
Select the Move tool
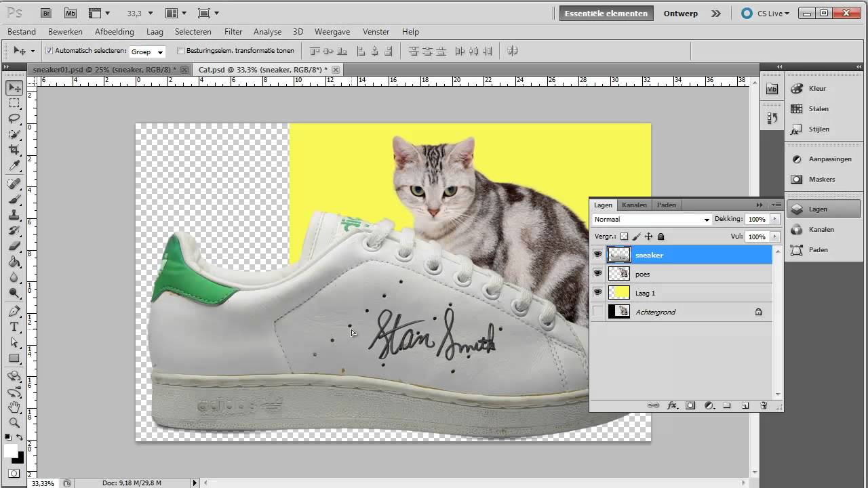(14, 88)
